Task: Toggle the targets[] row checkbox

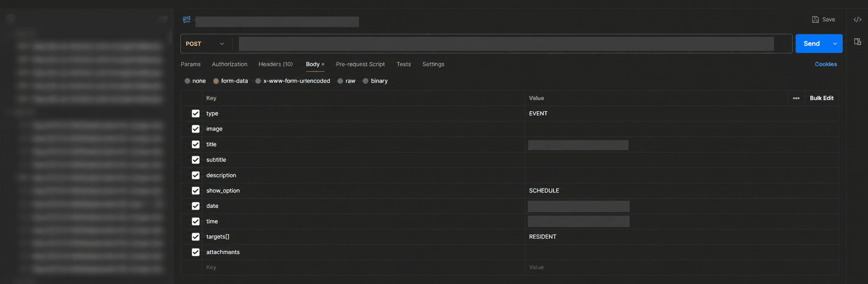Action: 196,237
